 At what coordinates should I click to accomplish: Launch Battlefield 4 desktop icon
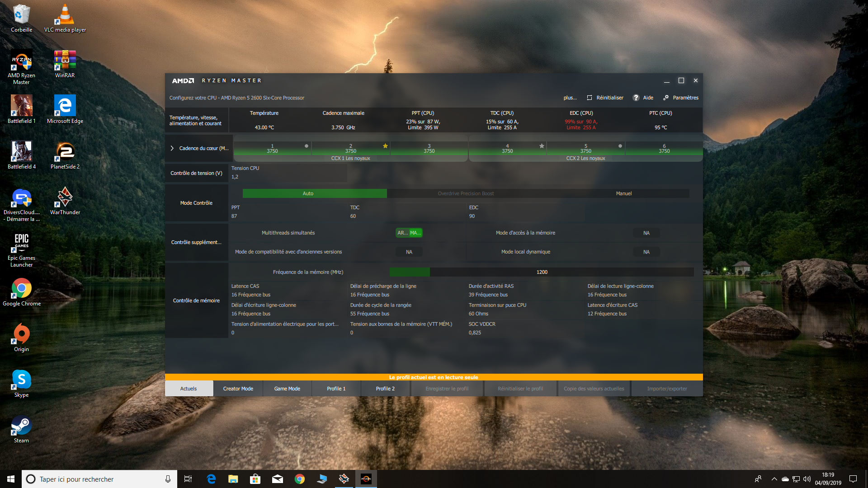point(21,155)
